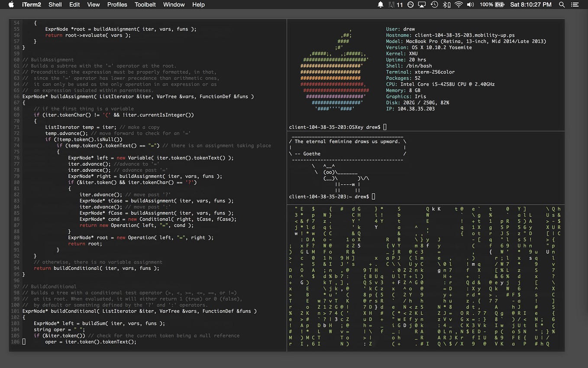Open Notification Center in the menu bar
Viewport: 588px width, 368px height.
575,5
